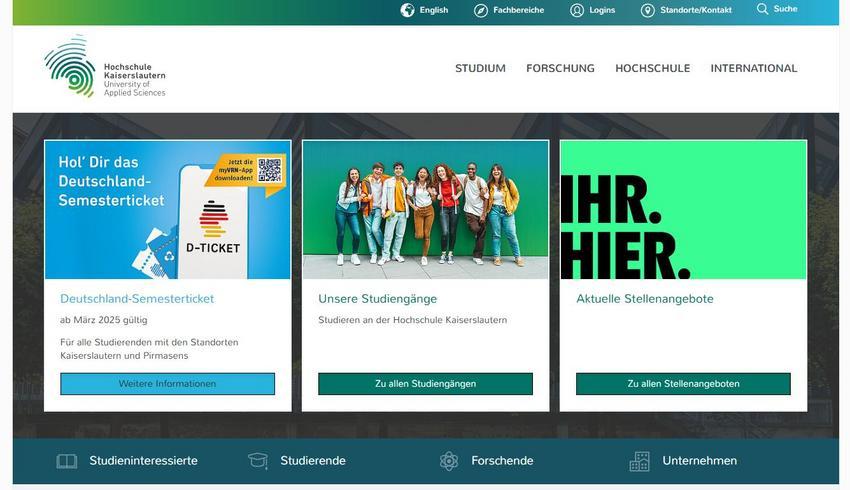Click the QR code on the ticket banner
This screenshot has width=850, height=490.
click(x=269, y=170)
